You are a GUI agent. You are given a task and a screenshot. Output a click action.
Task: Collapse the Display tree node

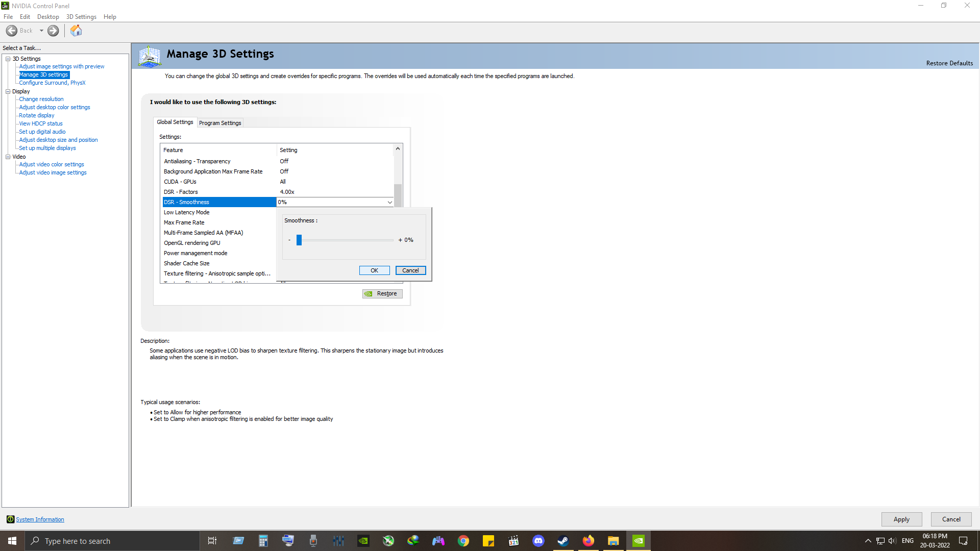click(8, 91)
